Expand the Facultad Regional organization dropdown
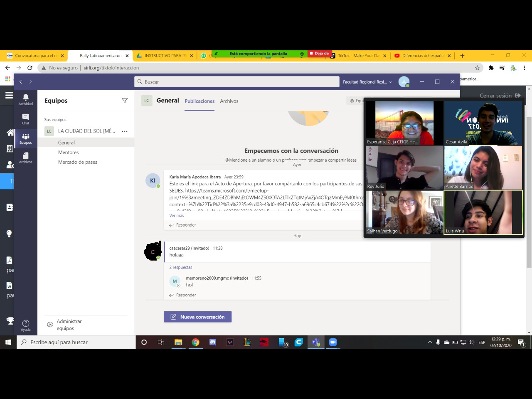Screen dimensions: 532x399 tap(367, 82)
